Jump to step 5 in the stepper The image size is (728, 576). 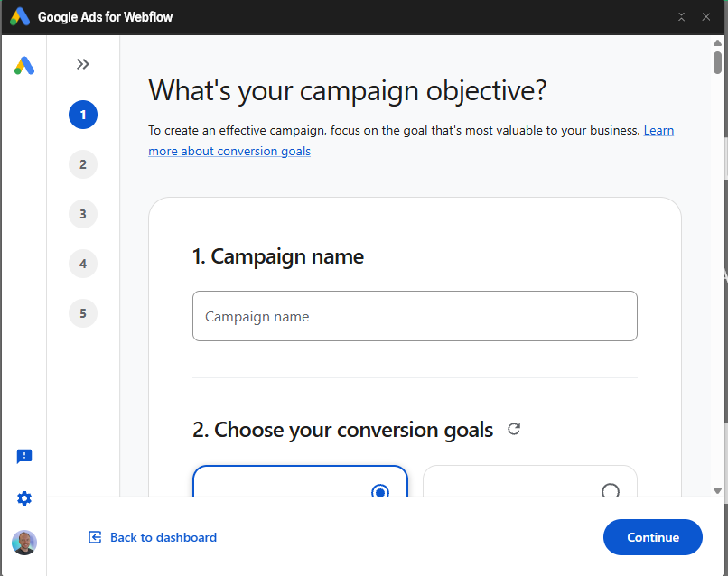(83, 313)
